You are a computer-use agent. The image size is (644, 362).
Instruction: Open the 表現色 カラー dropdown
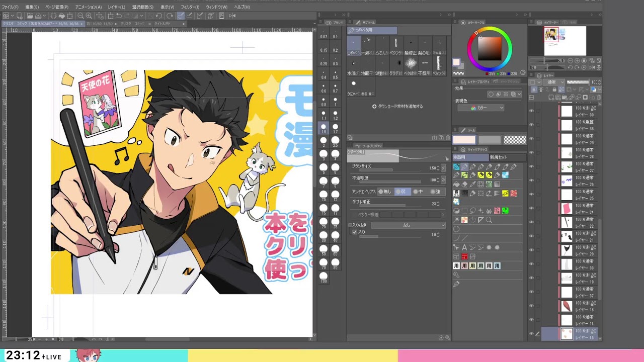[480, 108]
